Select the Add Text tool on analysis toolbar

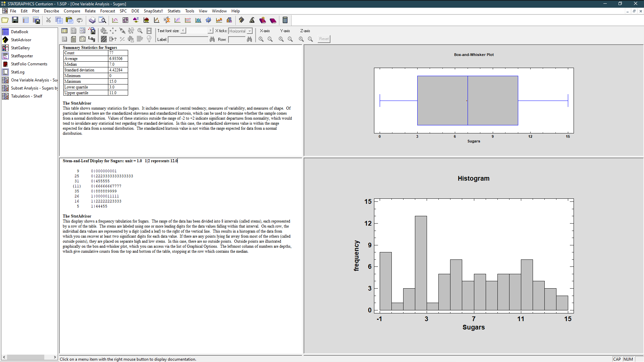coord(104,31)
